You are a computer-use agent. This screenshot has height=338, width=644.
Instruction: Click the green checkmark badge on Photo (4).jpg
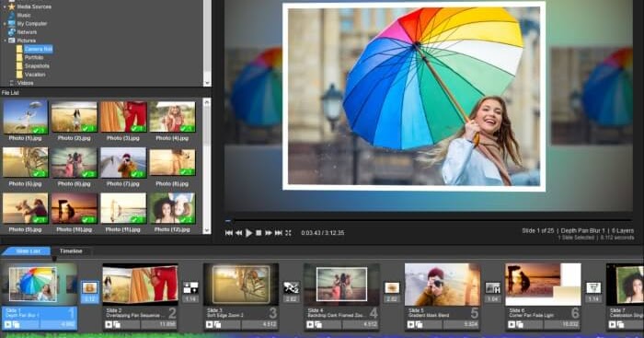pos(187,129)
